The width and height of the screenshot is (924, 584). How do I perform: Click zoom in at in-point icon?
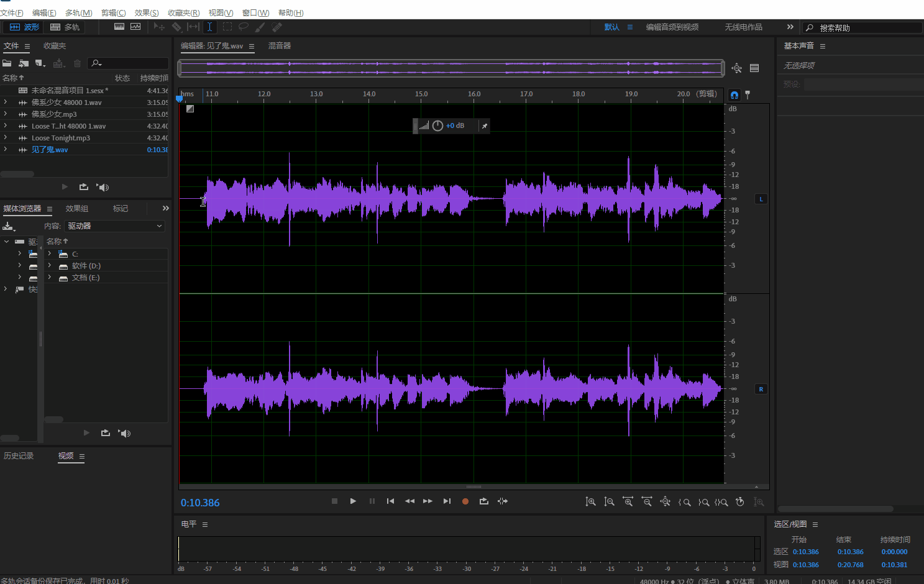684,502
